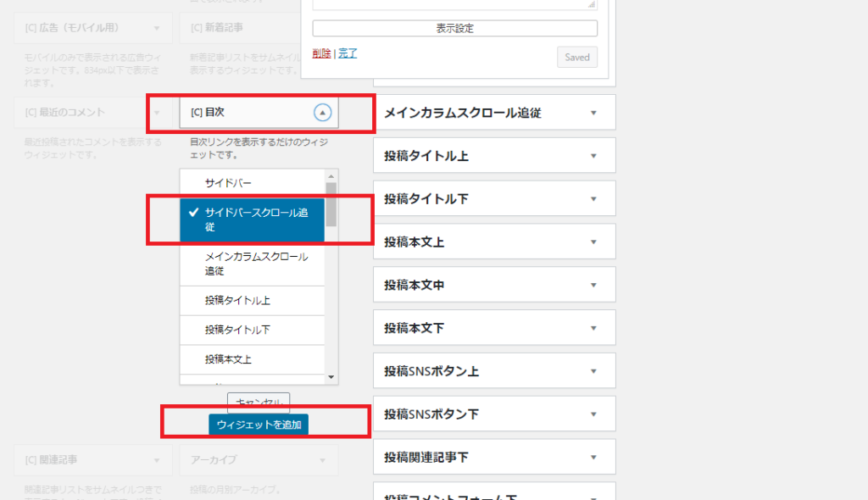Click the chooser list scrollbar thumb
The height and width of the screenshot is (500, 868).
(x=331, y=204)
